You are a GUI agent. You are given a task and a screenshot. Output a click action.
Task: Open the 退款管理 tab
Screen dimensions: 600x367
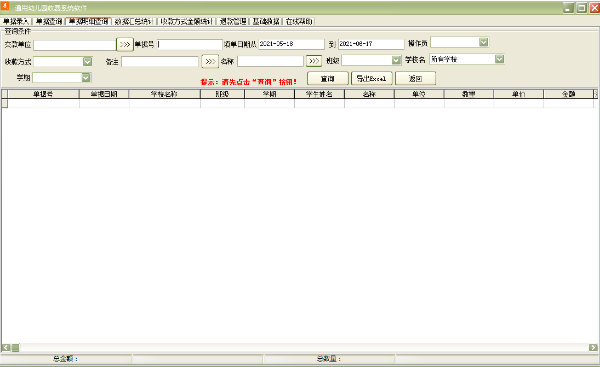tap(233, 21)
